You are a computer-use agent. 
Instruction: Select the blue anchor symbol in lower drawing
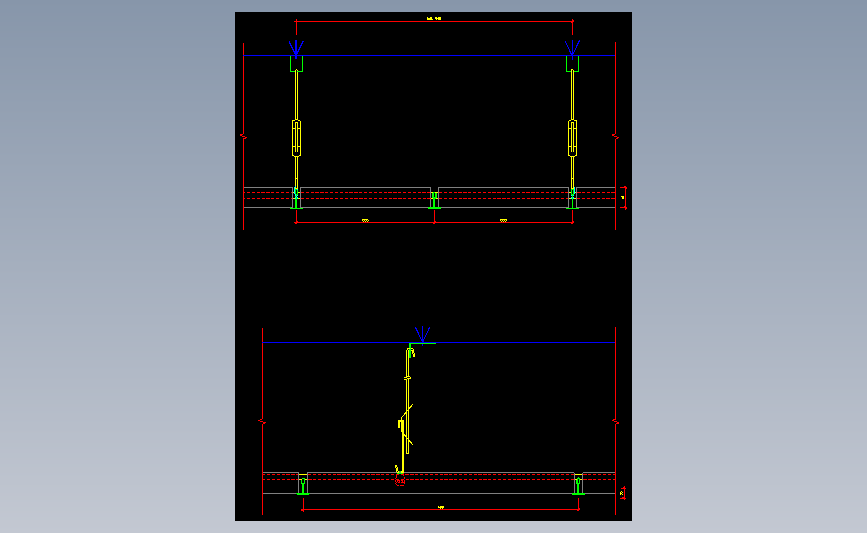tap(422, 335)
